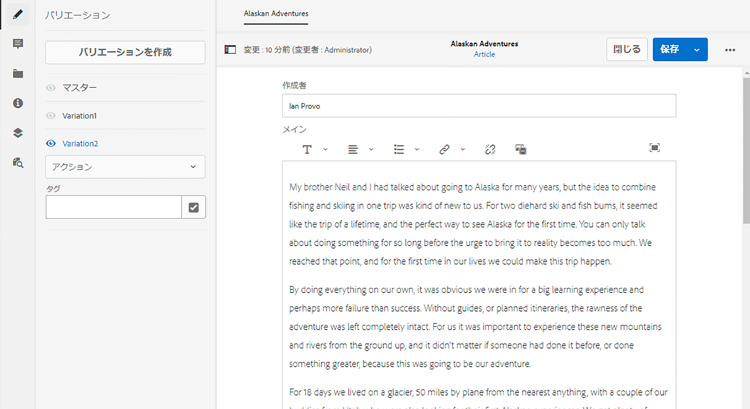Open the list formatting tool

pyautogui.click(x=398, y=150)
